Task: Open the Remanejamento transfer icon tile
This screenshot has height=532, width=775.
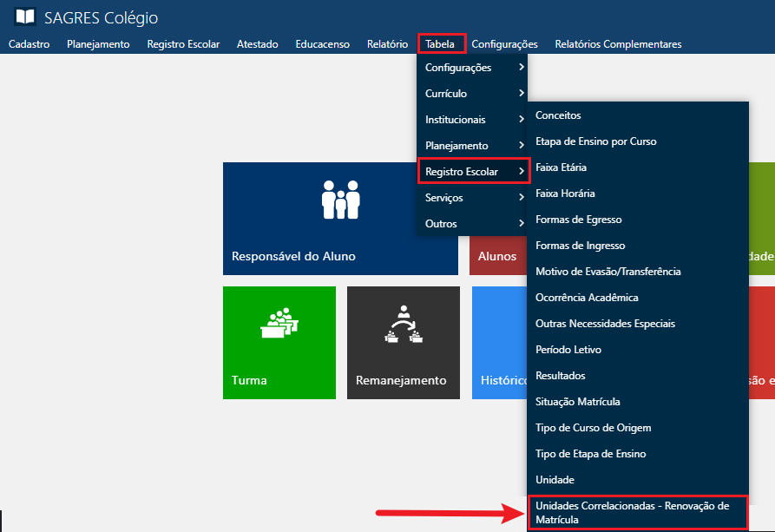Action: [x=403, y=342]
